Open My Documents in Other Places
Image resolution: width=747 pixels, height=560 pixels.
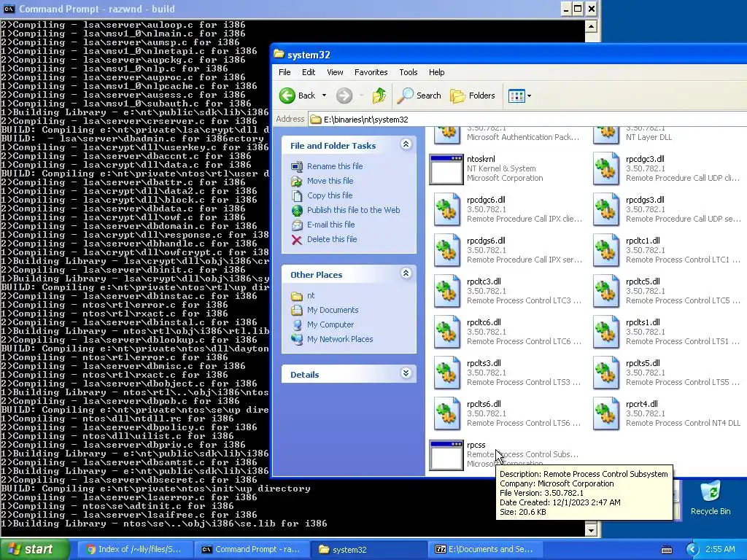(x=333, y=310)
